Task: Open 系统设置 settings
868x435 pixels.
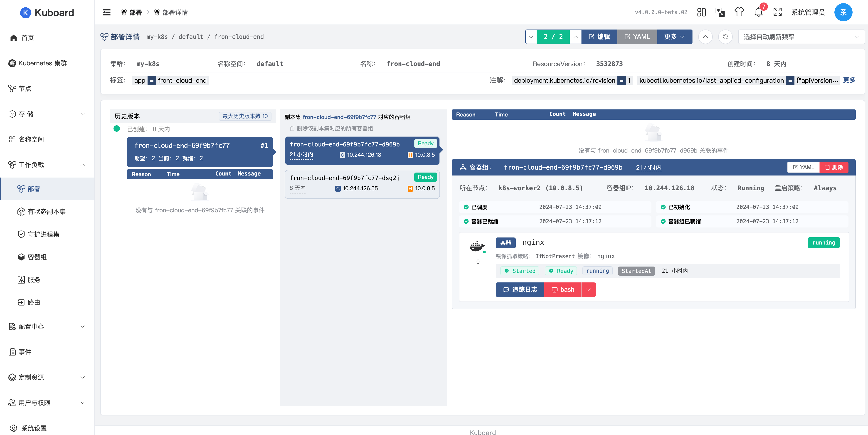Action: click(x=47, y=428)
